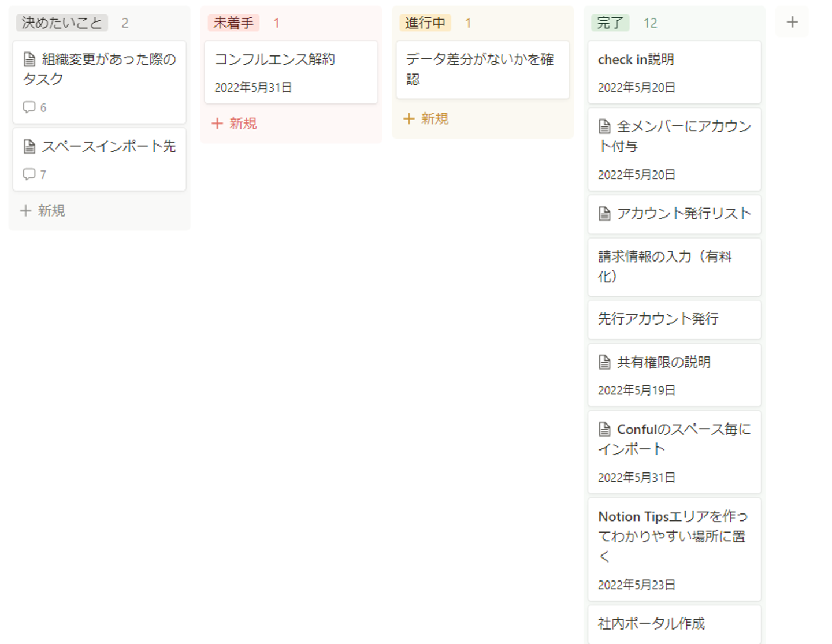Viewport: 832px width, 644px height.
Task: Open the アカウント発行リスト card
Action: pyautogui.click(x=674, y=214)
